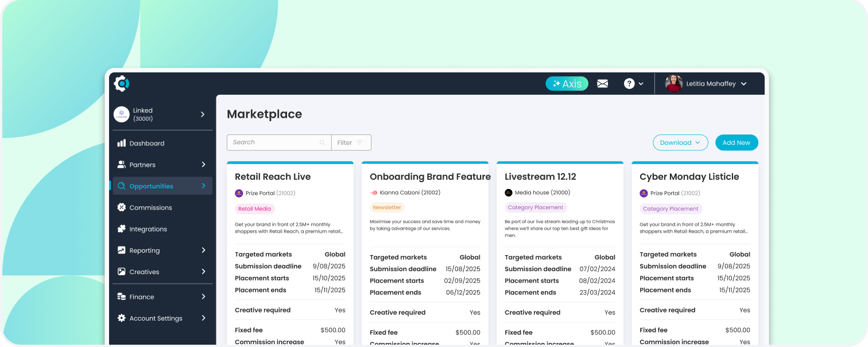Image resolution: width=868 pixels, height=347 pixels.
Task: Click the Opportunities magnifier icon
Action: coord(121,186)
